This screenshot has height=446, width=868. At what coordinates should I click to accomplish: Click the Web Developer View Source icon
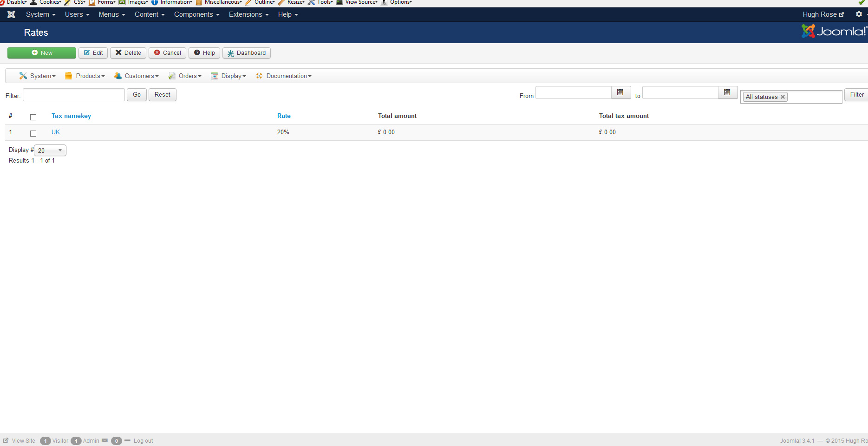339,2
